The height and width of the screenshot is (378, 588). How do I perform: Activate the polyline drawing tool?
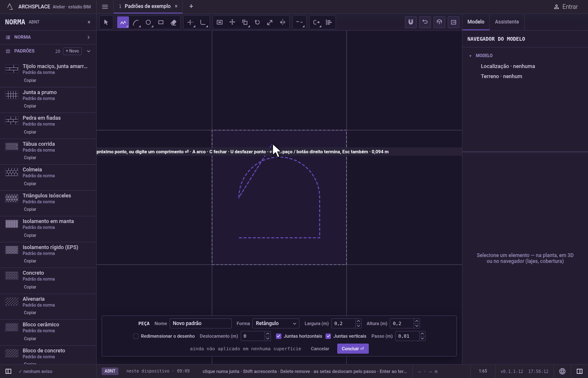(x=123, y=22)
